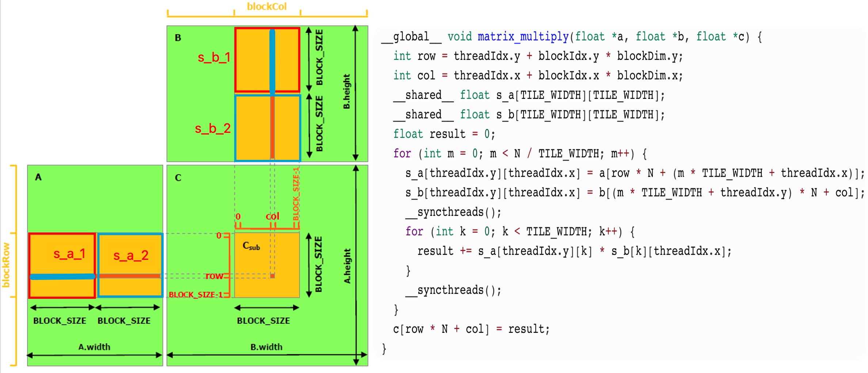Click the 's_a_1' tile label
This screenshot has width=868, height=373.
[x=69, y=254]
